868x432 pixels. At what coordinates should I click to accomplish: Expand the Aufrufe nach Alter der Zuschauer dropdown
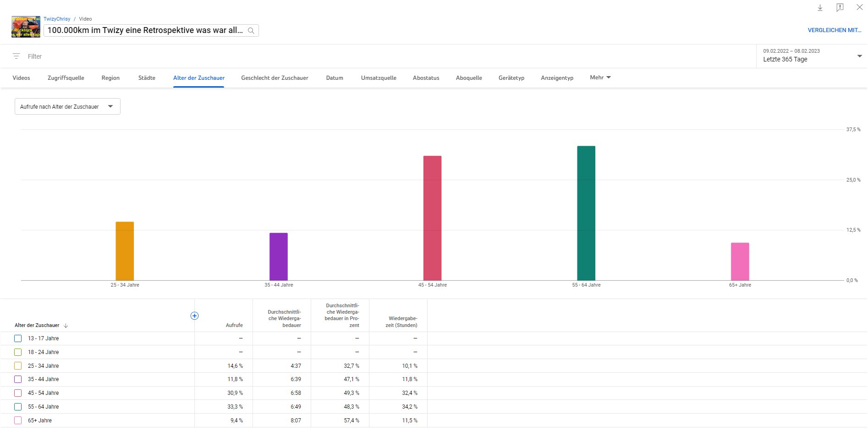[x=67, y=106]
